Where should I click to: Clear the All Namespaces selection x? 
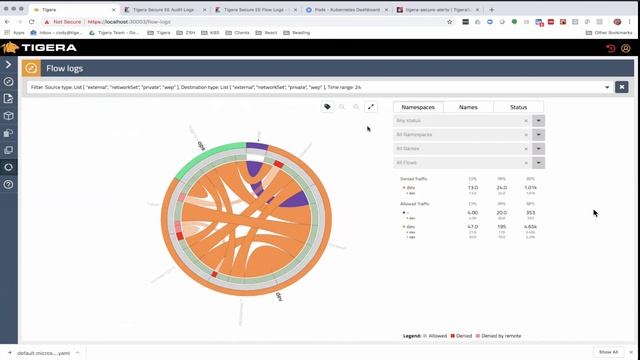coord(526,135)
